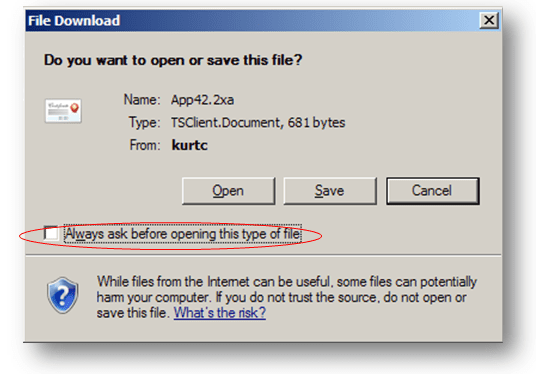Image resolution: width=536 pixels, height=374 pixels.
Task: Click the Internet files warning paragraph
Action: click(x=286, y=297)
